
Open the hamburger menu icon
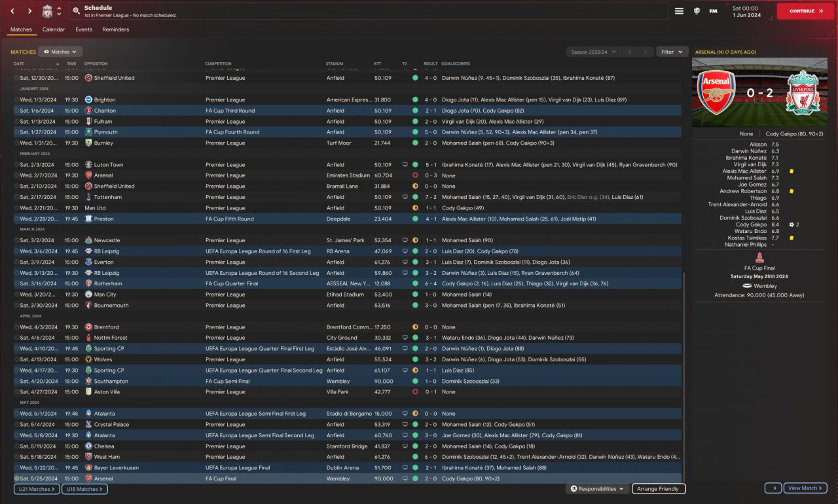(x=679, y=11)
